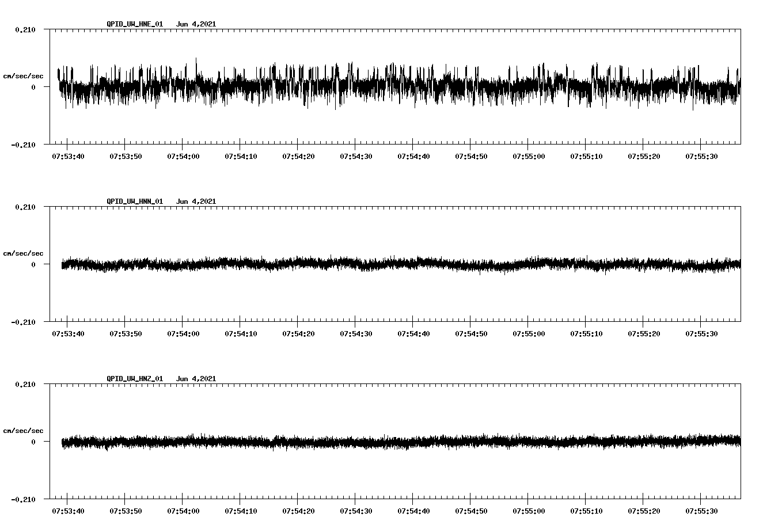Viewport: 782px width, 532px height.
Task: Click the zero axis label on HNE plot
Action: point(33,87)
